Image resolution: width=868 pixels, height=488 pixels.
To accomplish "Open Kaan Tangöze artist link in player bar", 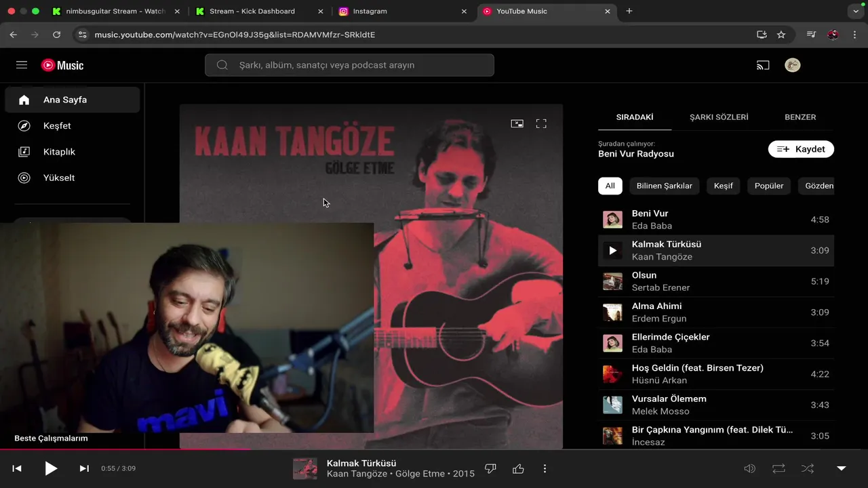I will click(x=357, y=474).
